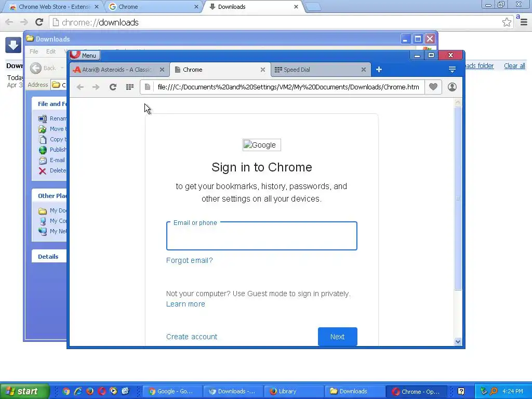Click the E-mail task in Explorer sidebar
This screenshot has height=399, width=532.
pyautogui.click(x=52, y=160)
